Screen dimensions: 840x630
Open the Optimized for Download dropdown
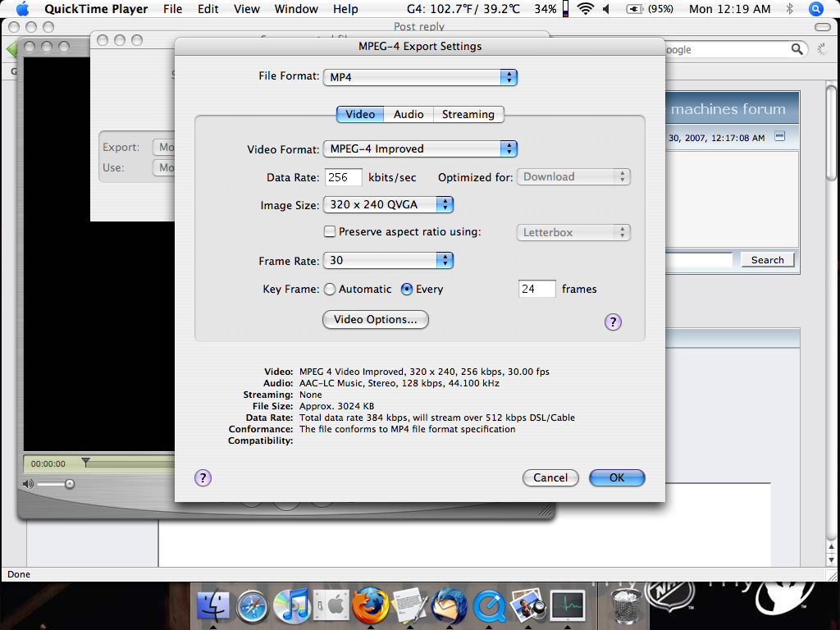[573, 177]
